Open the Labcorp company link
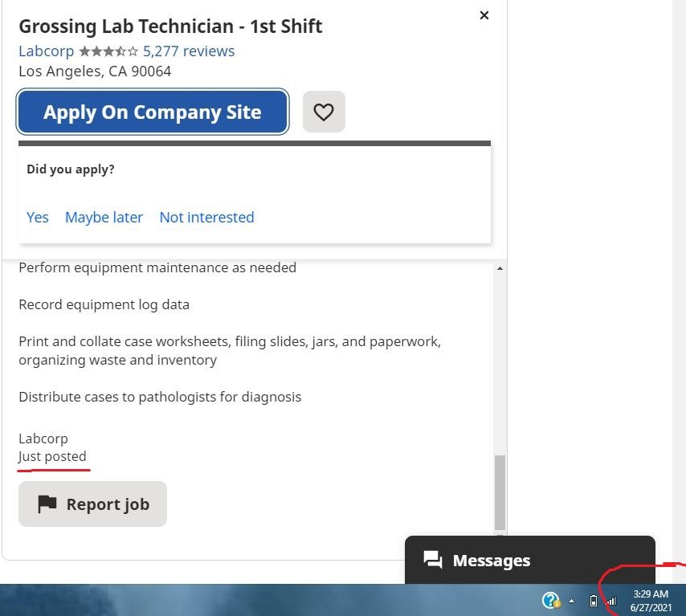 pos(46,51)
